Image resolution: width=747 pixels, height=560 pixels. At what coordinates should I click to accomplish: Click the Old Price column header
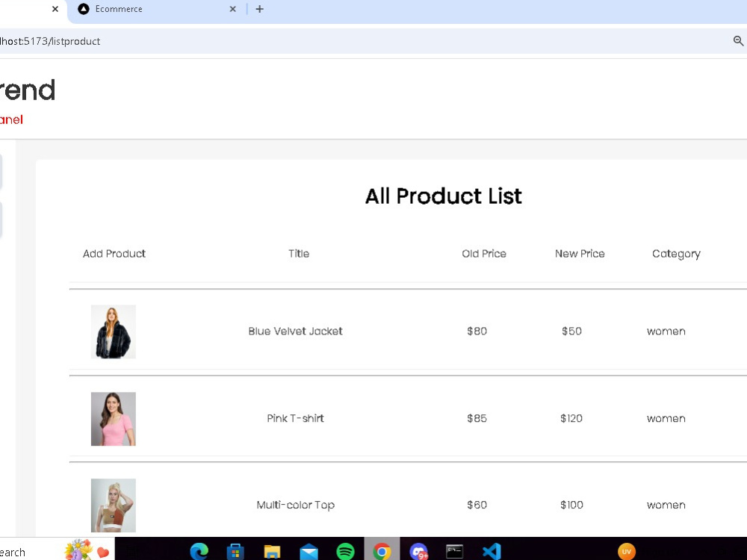484,254
